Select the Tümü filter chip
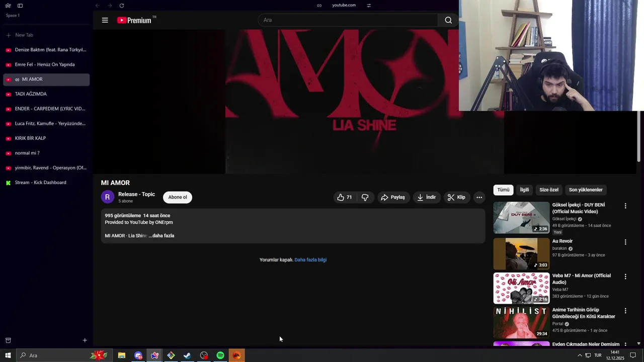The image size is (644, 362). click(x=503, y=190)
